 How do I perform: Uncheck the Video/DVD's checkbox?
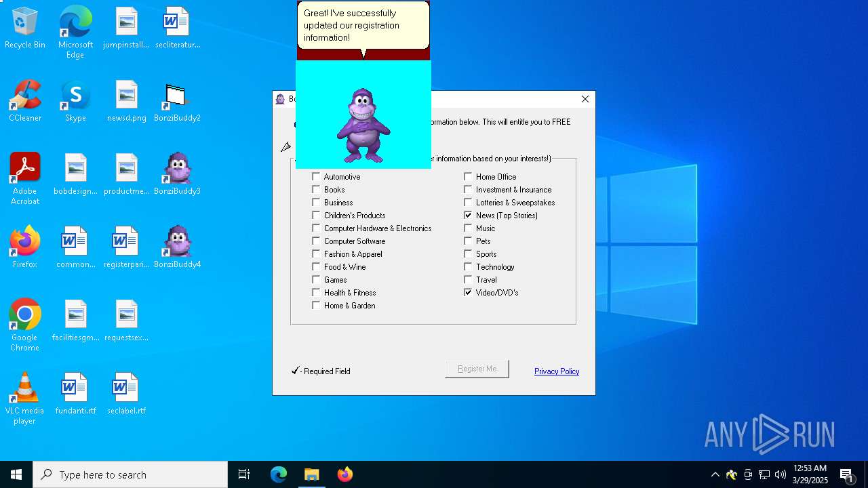[x=468, y=292]
